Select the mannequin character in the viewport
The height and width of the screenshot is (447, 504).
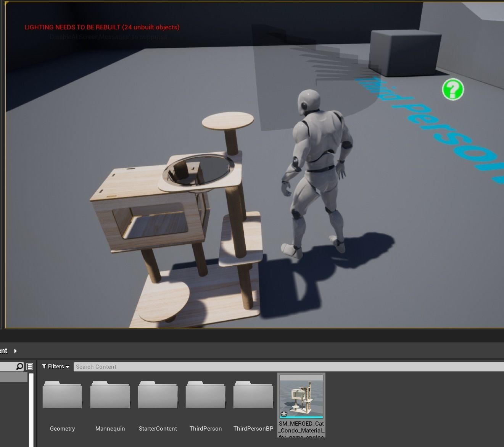318,174
